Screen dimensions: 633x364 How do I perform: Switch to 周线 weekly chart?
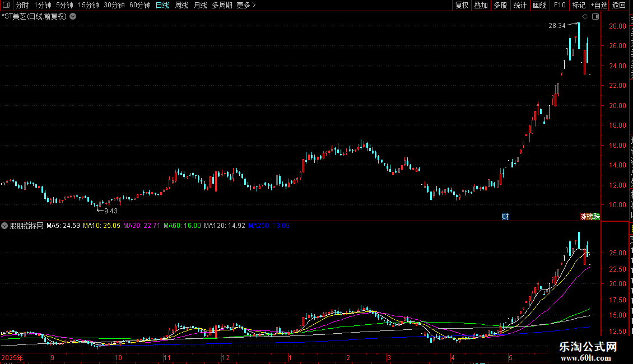point(181,5)
